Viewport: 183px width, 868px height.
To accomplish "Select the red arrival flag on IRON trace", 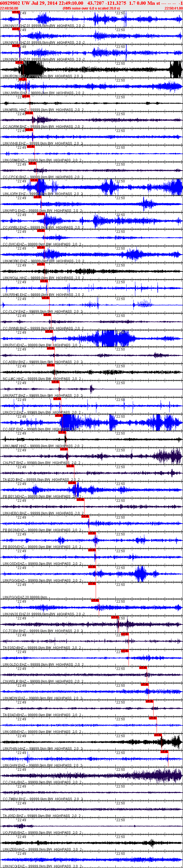I will (x=19, y=62).
